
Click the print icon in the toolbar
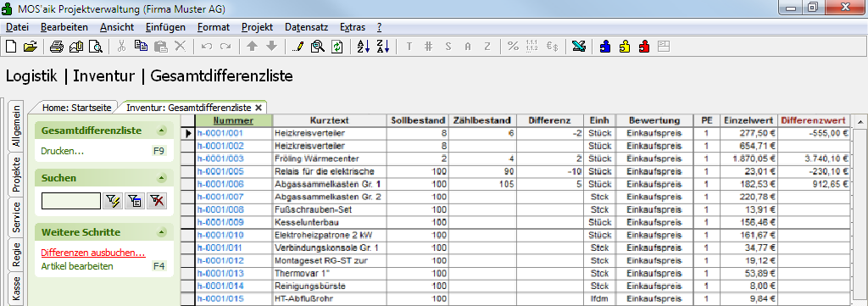point(57,47)
